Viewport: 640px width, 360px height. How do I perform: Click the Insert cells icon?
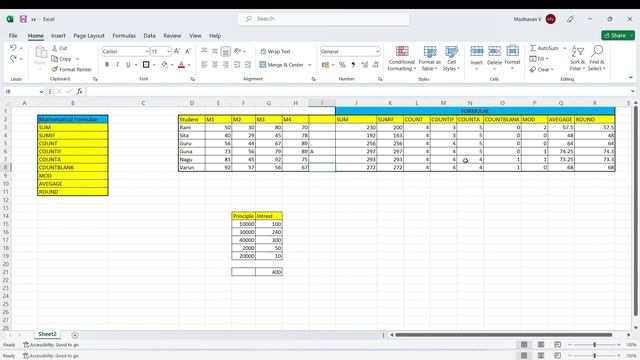(x=476, y=51)
